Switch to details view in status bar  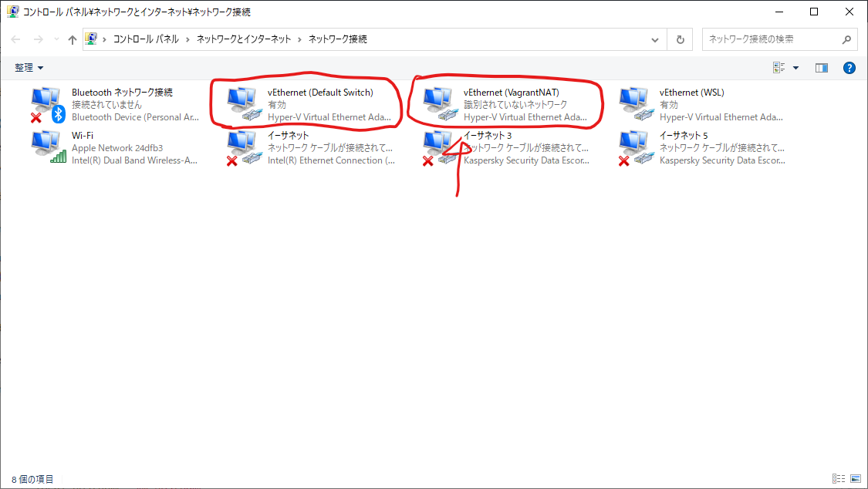tap(839, 478)
